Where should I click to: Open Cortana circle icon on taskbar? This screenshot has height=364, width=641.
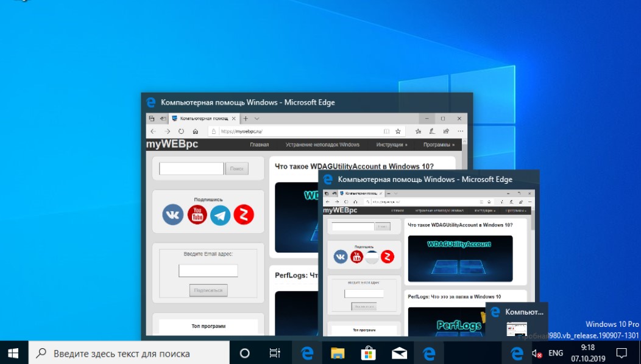pyautogui.click(x=244, y=353)
